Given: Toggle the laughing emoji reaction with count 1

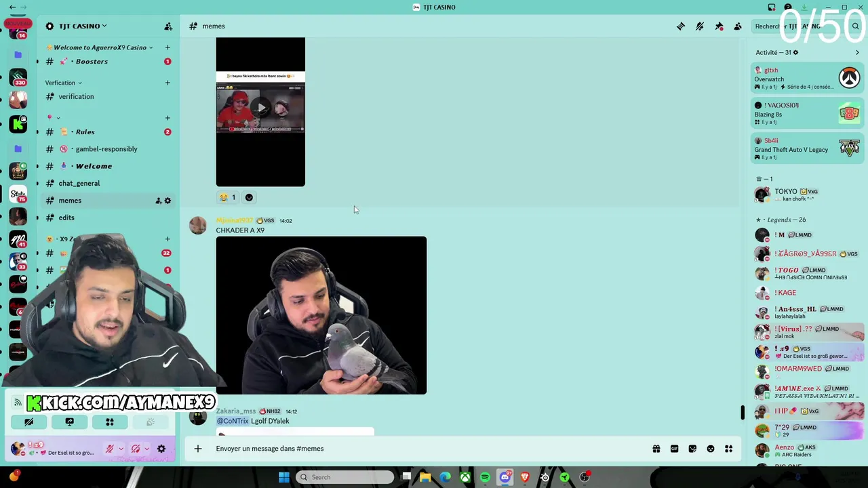Looking at the screenshot, I should pos(226,198).
